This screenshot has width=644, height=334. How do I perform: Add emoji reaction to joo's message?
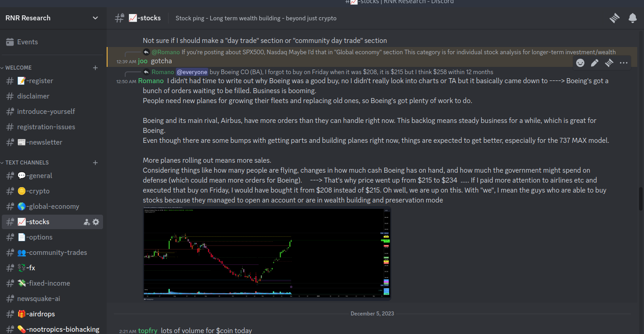580,63
